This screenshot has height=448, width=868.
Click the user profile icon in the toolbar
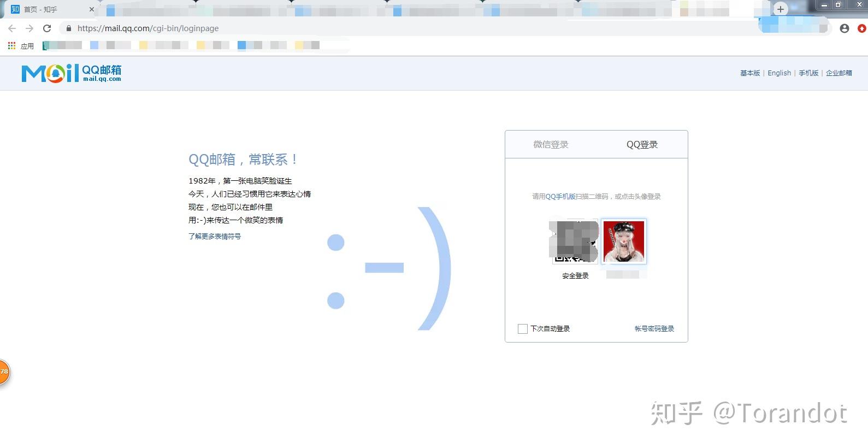(x=845, y=28)
